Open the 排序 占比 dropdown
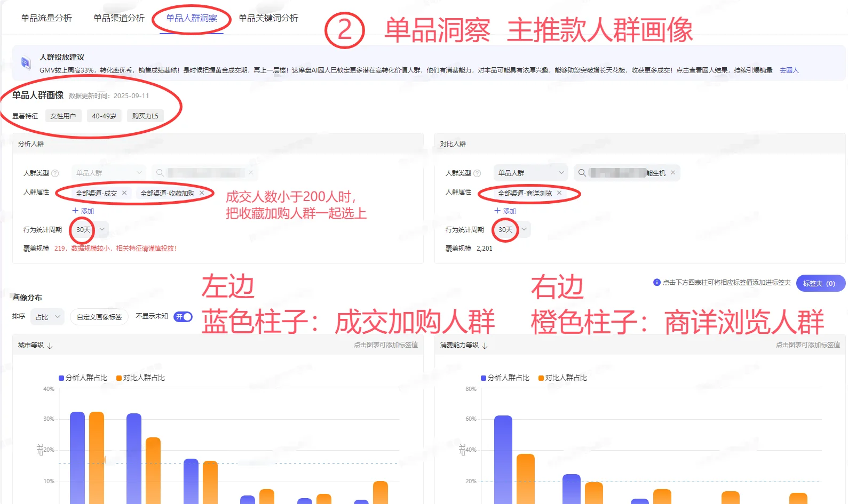This screenshot has height=504, width=848. pos(47,317)
